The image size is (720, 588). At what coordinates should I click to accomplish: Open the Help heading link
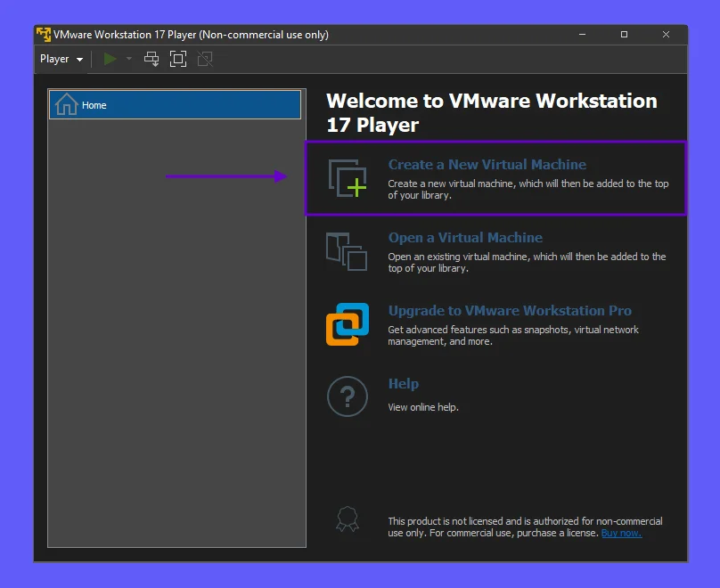[x=404, y=384]
